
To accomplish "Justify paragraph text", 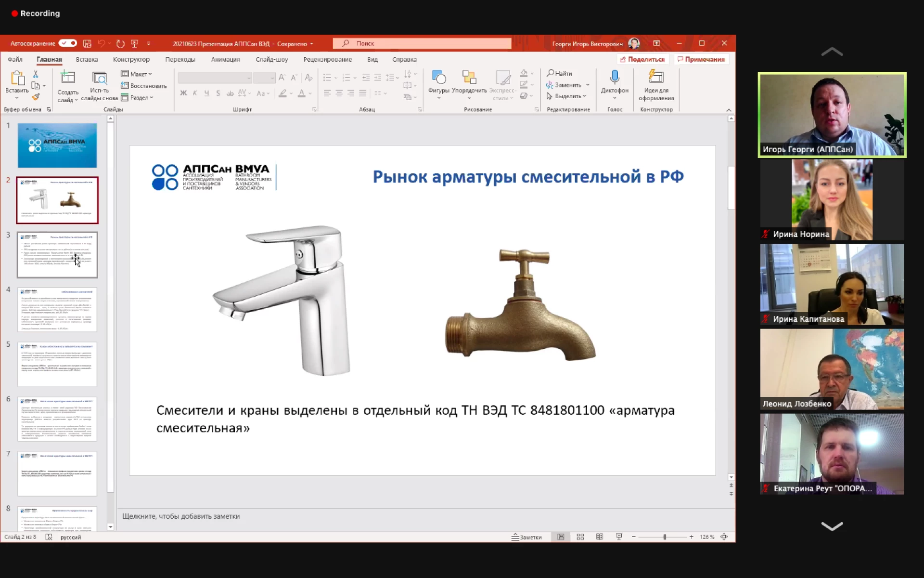I will tap(362, 93).
